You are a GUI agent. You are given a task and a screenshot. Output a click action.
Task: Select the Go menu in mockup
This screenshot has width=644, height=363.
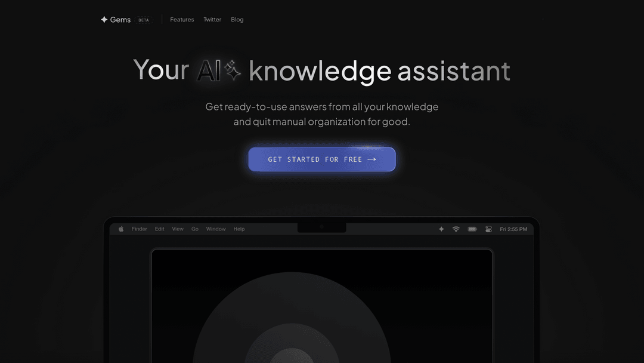pyautogui.click(x=195, y=229)
